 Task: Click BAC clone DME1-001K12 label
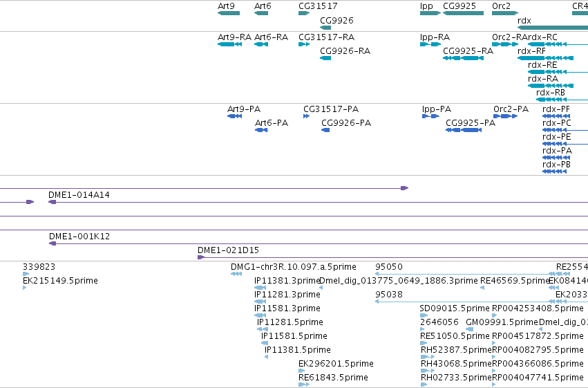[x=79, y=237]
